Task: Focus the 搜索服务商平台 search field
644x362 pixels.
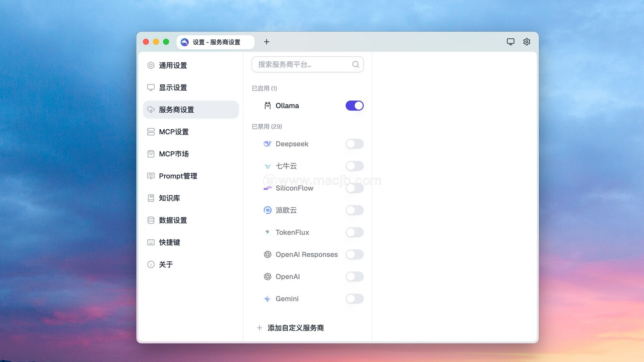Action: pos(302,64)
